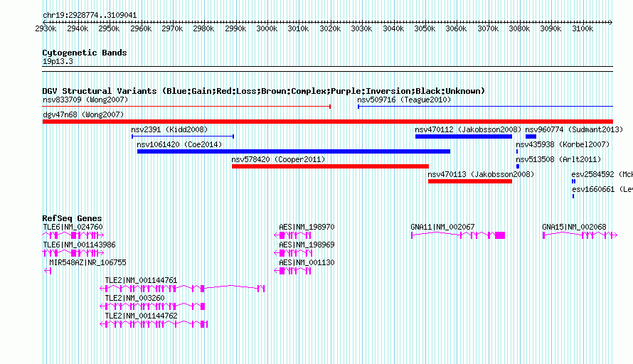Select the red nsv470113 loss bar
This screenshot has width=633, height=364.
click(x=470, y=181)
